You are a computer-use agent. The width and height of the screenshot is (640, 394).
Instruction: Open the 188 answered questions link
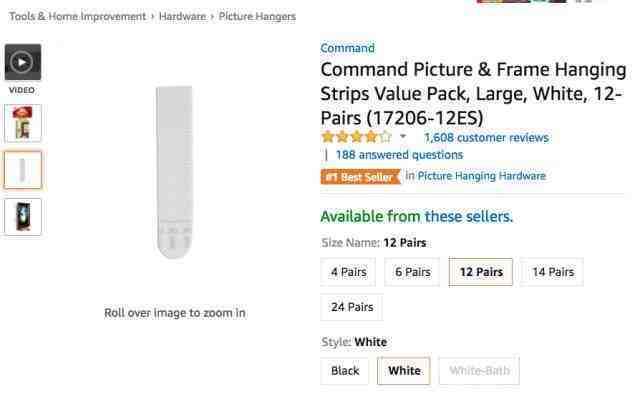click(x=399, y=155)
